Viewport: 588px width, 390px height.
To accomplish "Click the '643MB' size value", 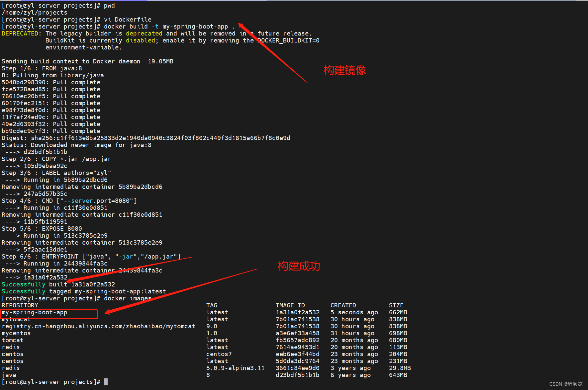I will [398, 375].
